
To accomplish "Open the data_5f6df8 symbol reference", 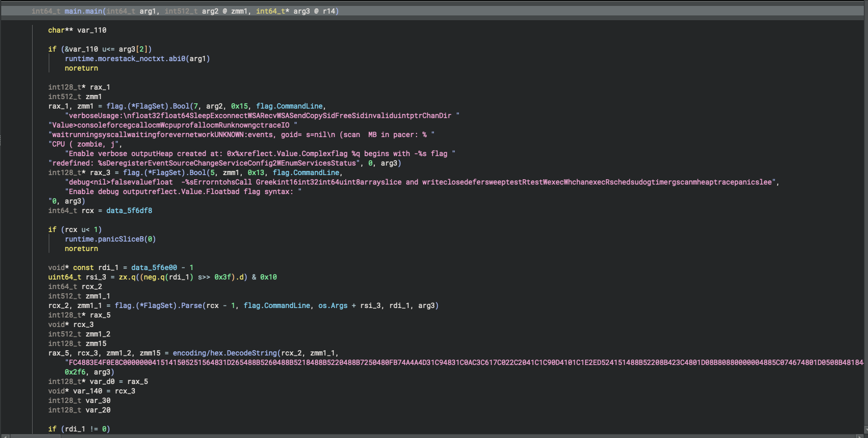I will click(x=130, y=211).
